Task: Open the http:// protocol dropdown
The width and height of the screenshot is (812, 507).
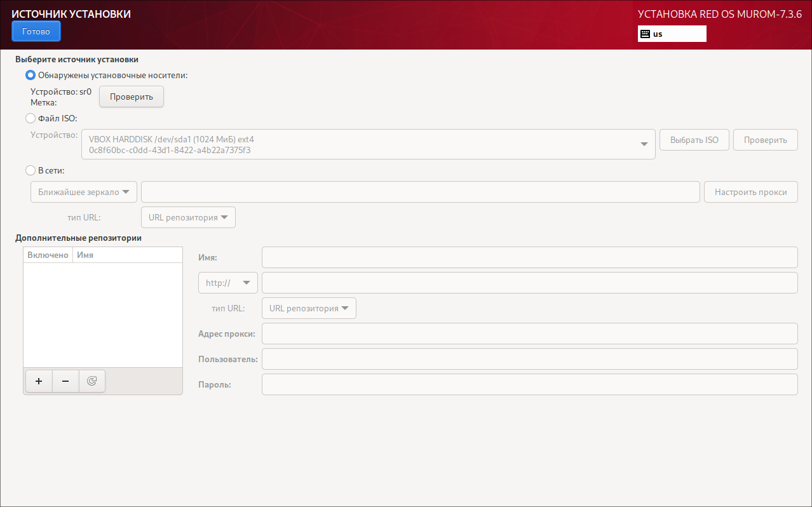Action: point(227,283)
